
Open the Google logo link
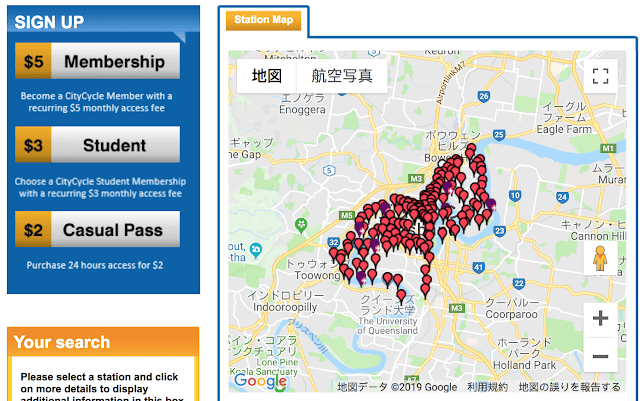click(x=260, y=382)
